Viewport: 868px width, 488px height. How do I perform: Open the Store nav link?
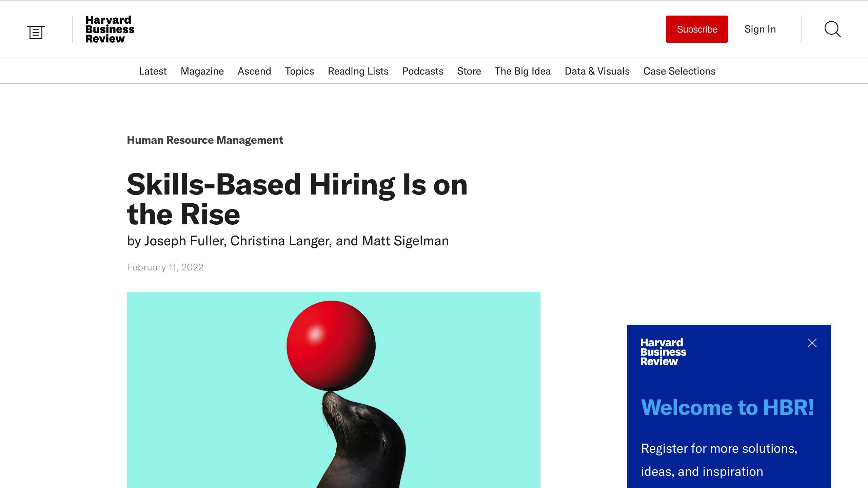(469, 71)
